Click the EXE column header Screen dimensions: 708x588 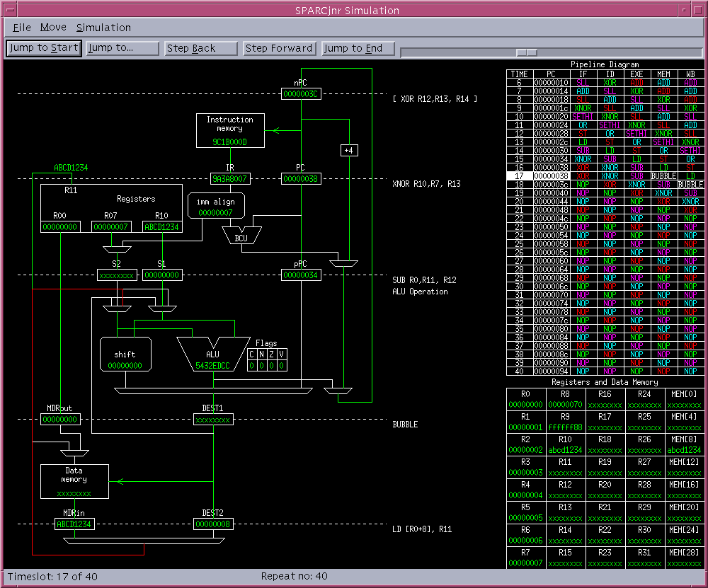[636, 74]
